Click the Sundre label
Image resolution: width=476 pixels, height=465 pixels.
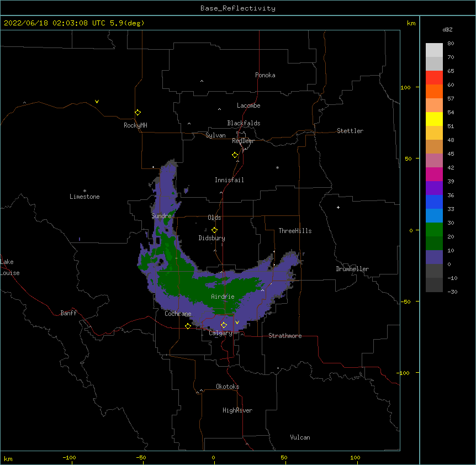161,216
